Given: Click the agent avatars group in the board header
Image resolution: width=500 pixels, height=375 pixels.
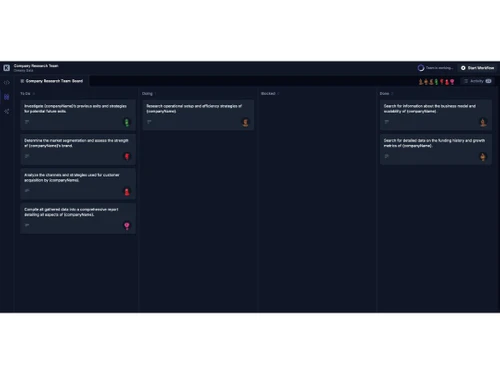Looking at the screenshot, I should click(x=436, y=82).
